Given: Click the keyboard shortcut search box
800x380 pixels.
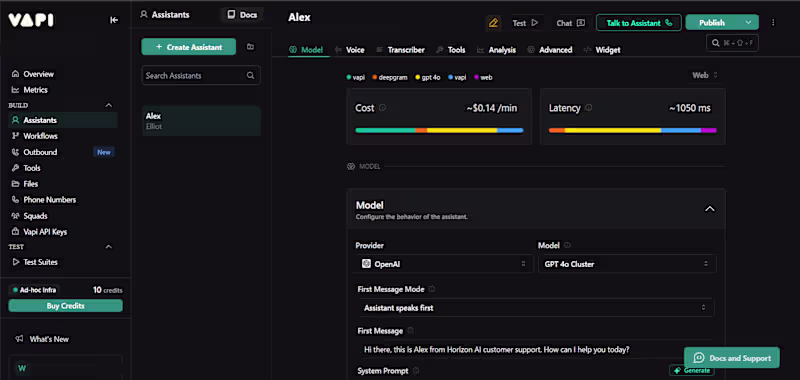Looking at the screenshot, I should coord(732,43).
